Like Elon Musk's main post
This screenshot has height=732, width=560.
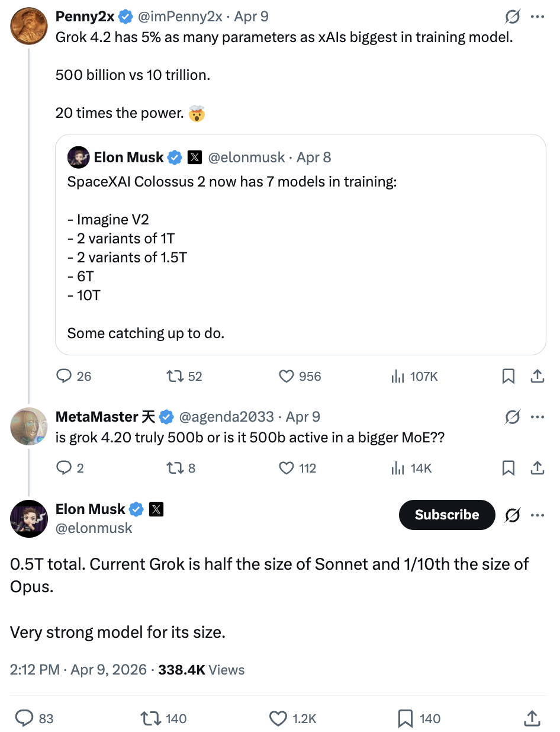pos(278,718)
